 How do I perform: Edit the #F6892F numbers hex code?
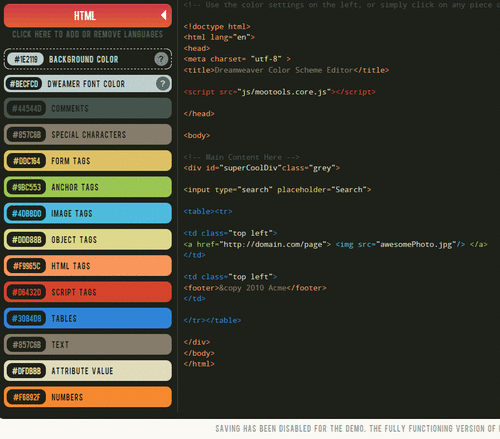26,397
